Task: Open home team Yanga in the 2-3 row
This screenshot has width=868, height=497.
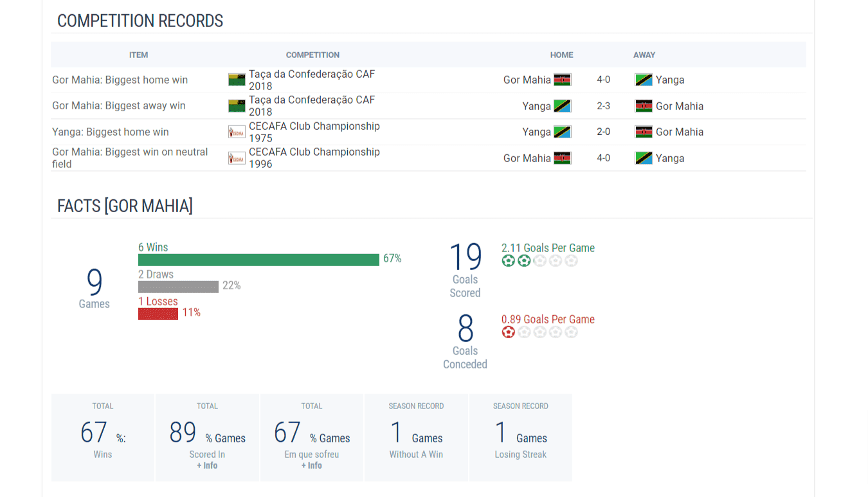Action: pyautogui.click(x=537, y=106)
